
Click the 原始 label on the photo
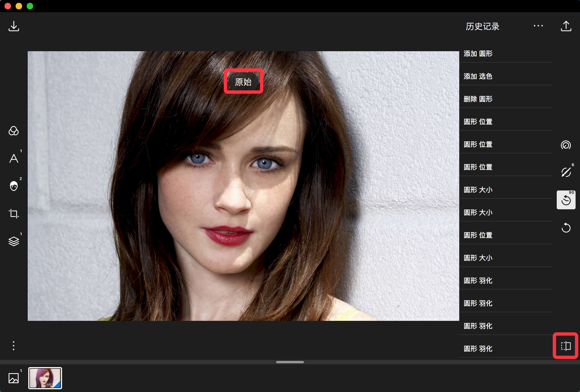click(x=243, y=82)
